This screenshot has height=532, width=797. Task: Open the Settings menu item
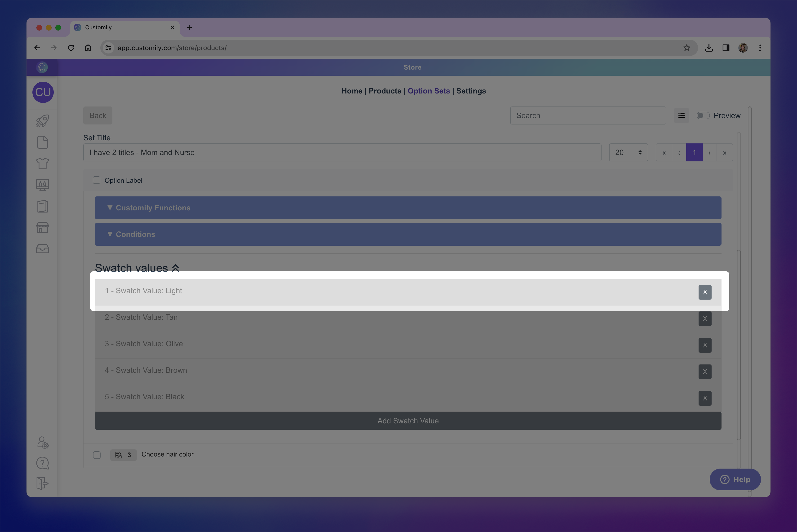tap(471, 91)
